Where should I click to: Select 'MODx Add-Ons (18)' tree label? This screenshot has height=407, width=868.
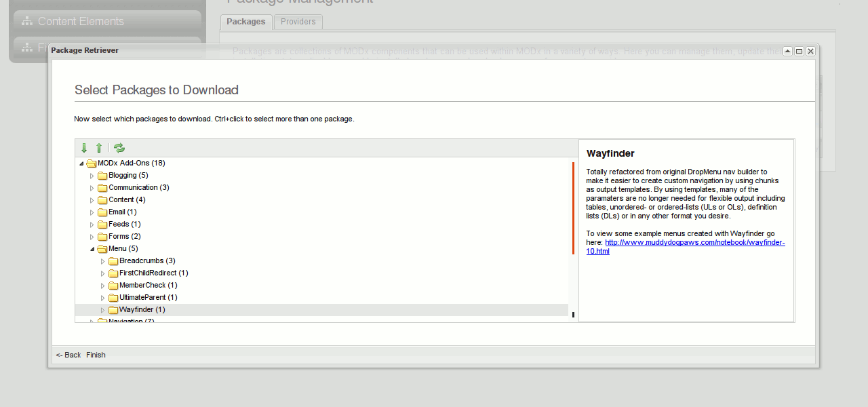[132, 163]
